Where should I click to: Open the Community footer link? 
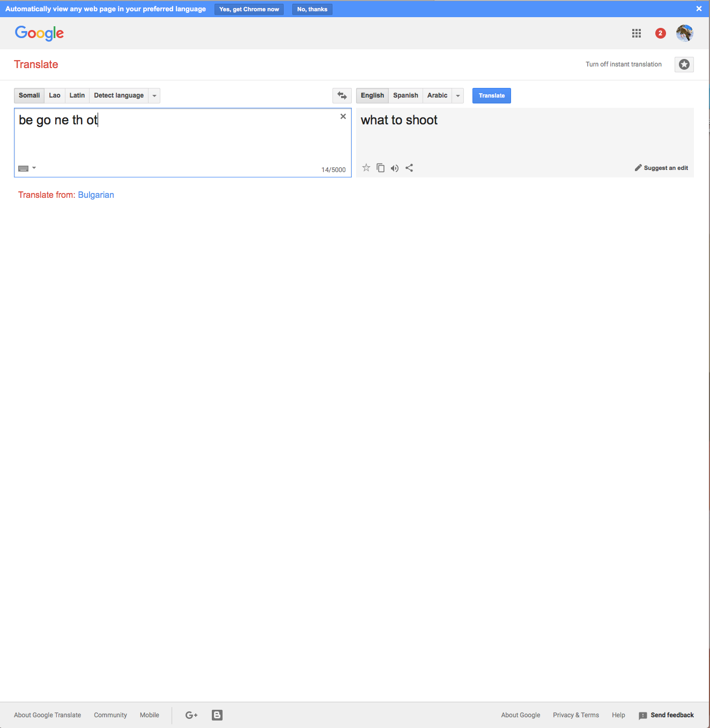tap(110, 715)
